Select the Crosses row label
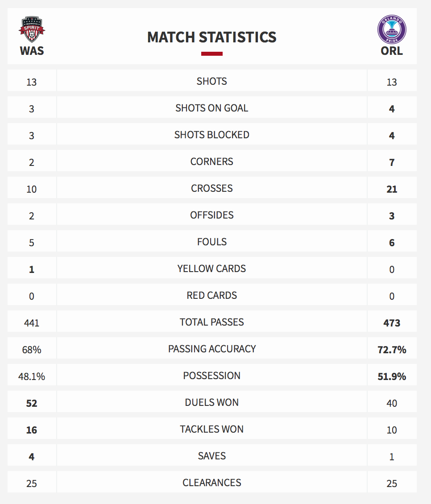Screen dimensions: 431x504 211,188
